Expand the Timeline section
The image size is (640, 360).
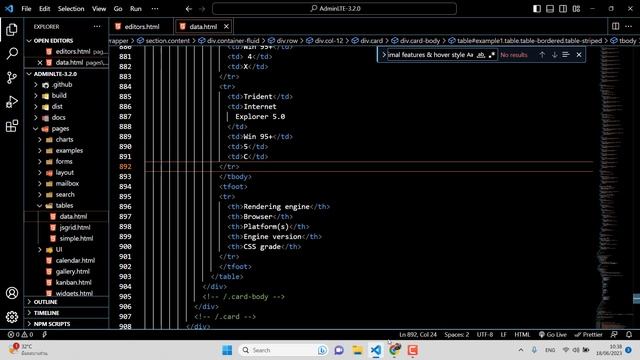tap(67, 313)
